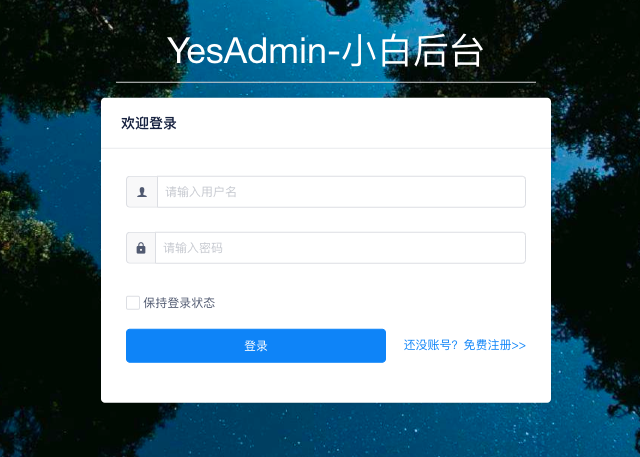
Task: Click the blue 登录 button
Action: [x=256, y=346]
